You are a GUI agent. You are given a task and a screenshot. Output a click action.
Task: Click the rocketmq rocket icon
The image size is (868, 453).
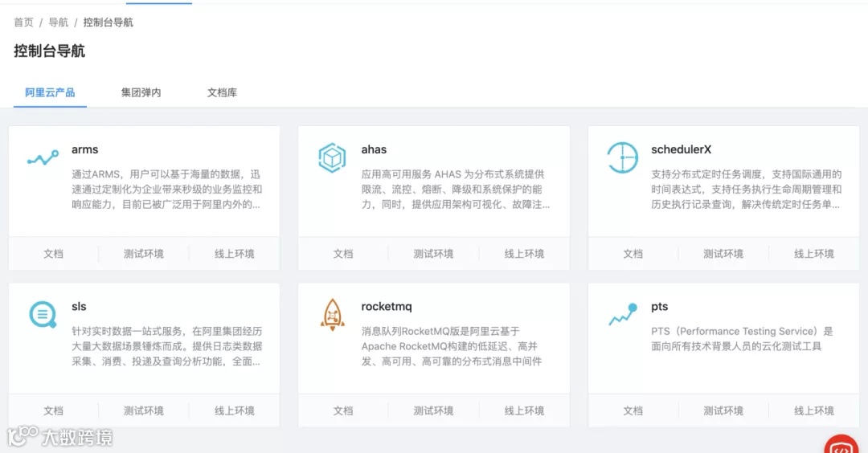pos(332,315)
